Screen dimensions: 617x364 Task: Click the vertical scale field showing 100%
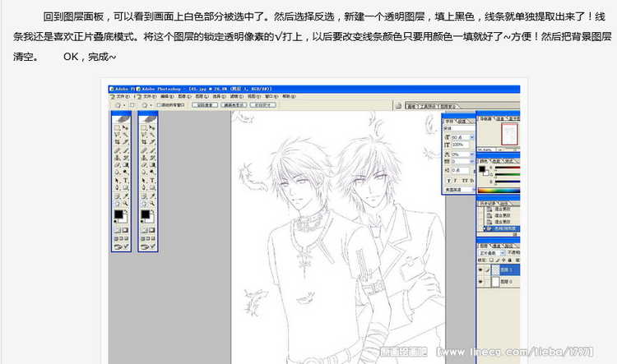[461, 145]
